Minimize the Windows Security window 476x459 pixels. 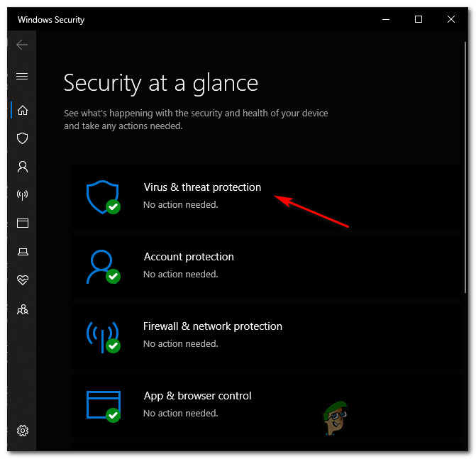386,19
